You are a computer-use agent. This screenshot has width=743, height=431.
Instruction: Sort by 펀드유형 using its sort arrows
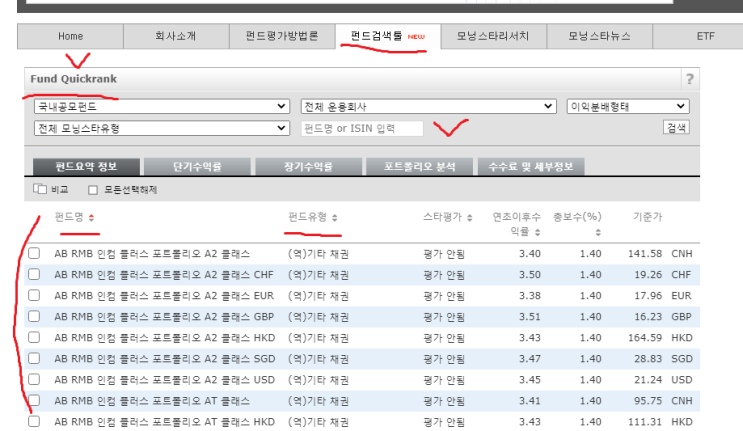[x=335, y=217]
